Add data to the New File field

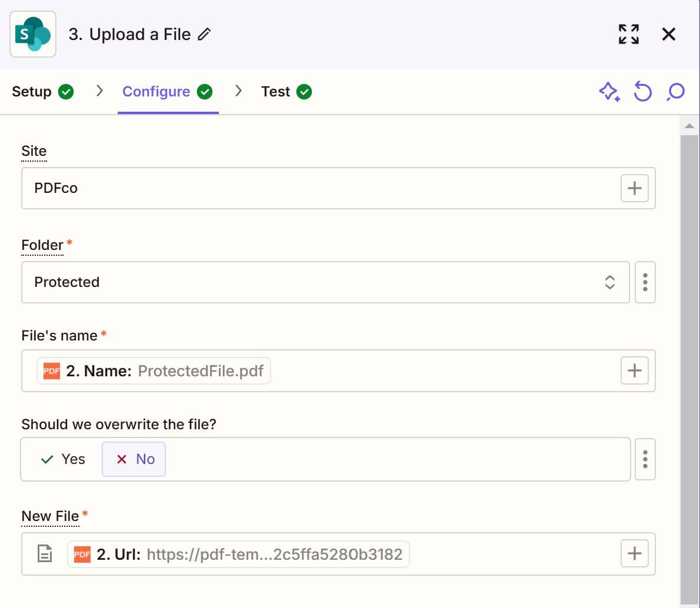[635, 553]
